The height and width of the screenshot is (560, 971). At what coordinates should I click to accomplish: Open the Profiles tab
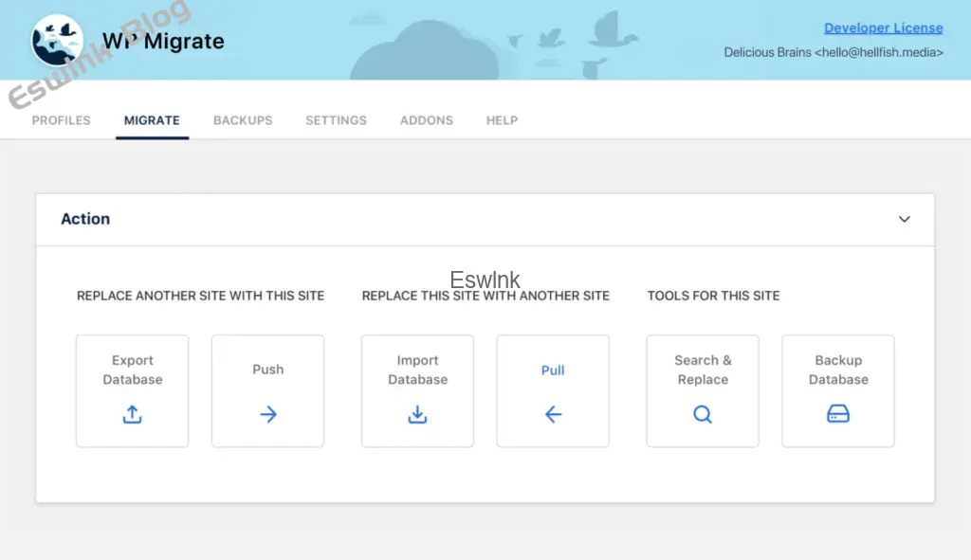coord(62,120)
